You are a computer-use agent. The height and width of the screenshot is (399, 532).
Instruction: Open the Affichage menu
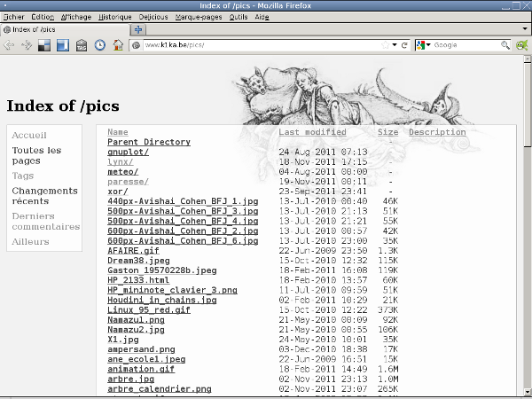pos(76,17)
